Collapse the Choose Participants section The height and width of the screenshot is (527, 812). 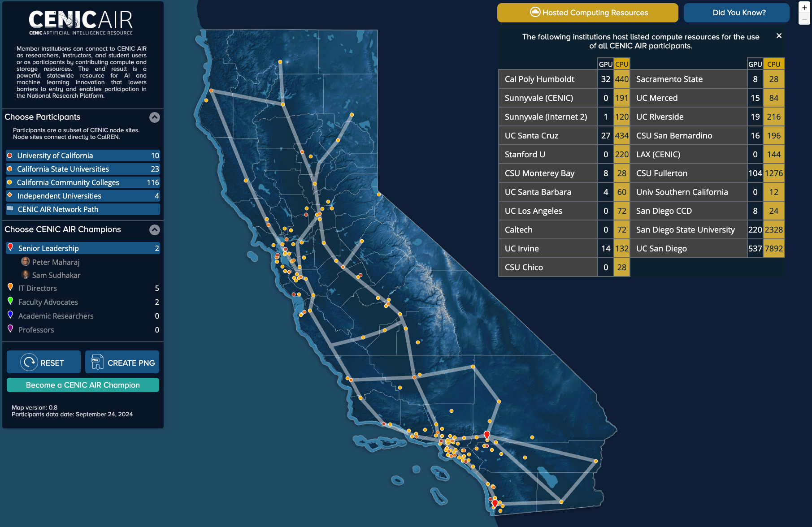tap(154, 117)
